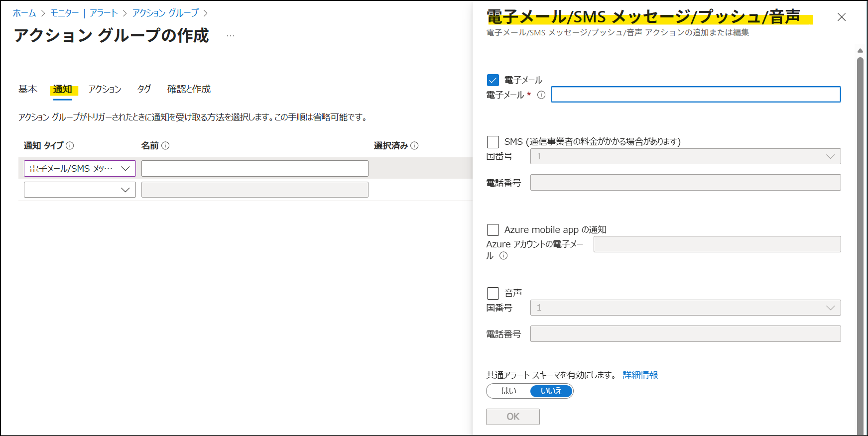The image size is (868, 436).
Task: Click the Azure アカウントの電子メール input field
Action: point(717,244)
